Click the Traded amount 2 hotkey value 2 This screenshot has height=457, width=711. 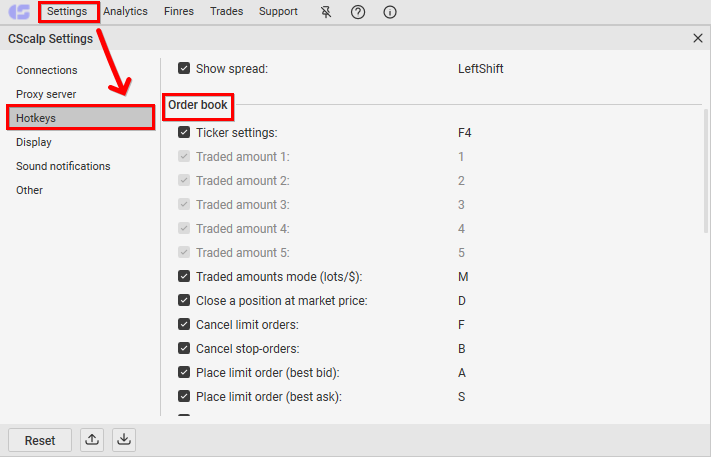(461, 181)
